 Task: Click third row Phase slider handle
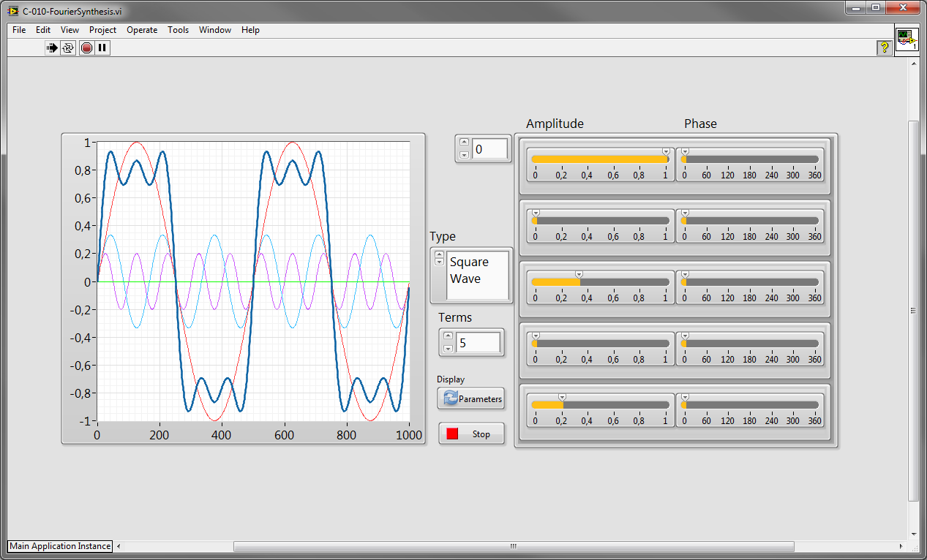(x=685, y=274)
